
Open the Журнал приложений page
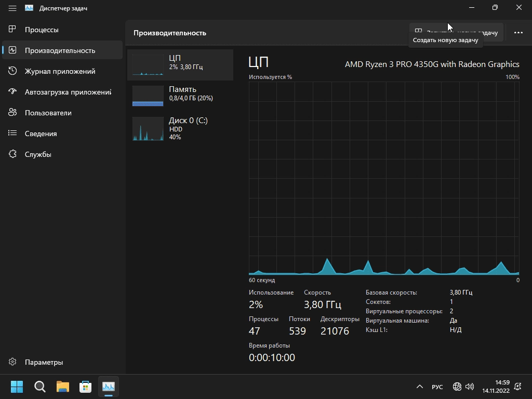(x=62, y=71)
